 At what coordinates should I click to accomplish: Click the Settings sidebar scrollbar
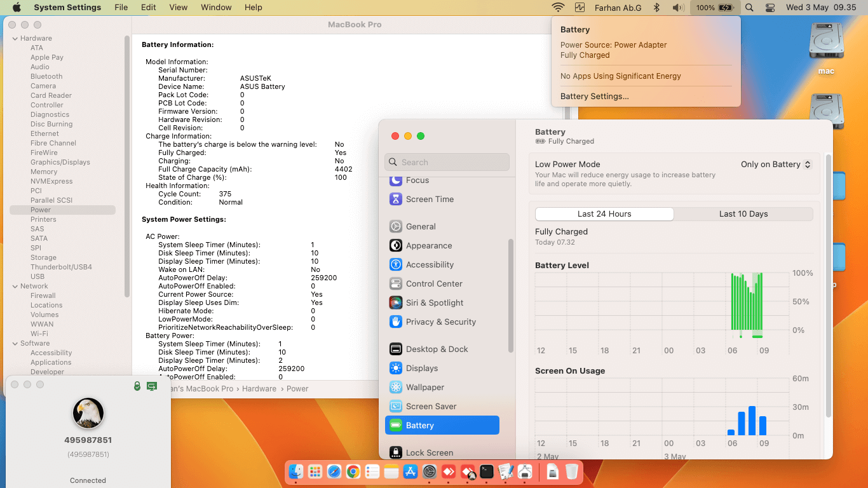[510, 295]
